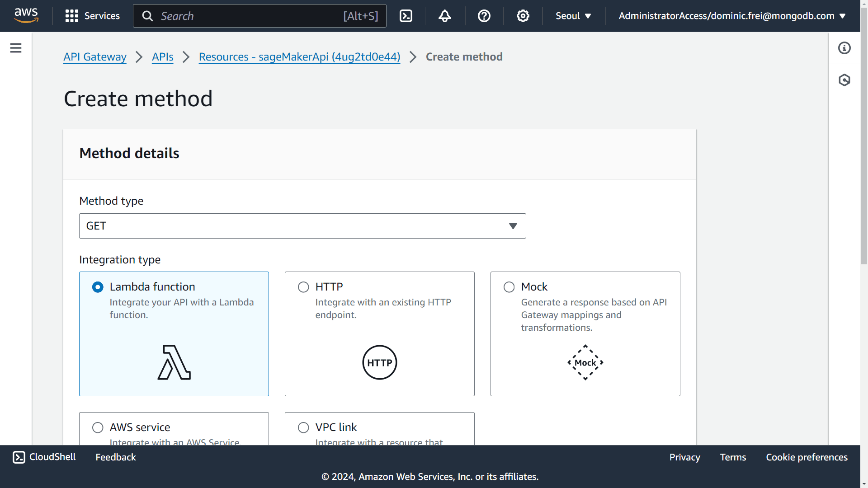Open the CloudShell terminal icon
The image size is (868, 488).
click(18, 457)
